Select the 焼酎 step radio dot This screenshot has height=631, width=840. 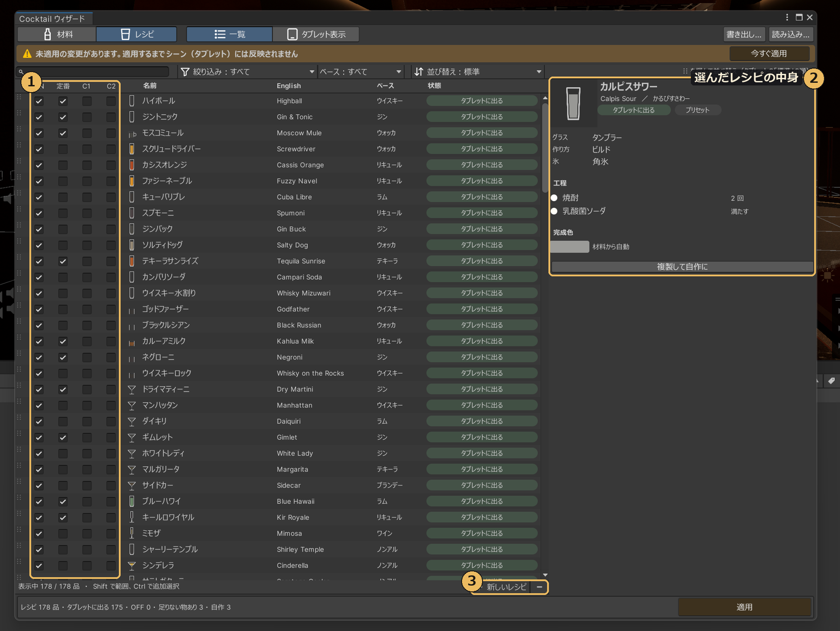[x=554, y=198]
